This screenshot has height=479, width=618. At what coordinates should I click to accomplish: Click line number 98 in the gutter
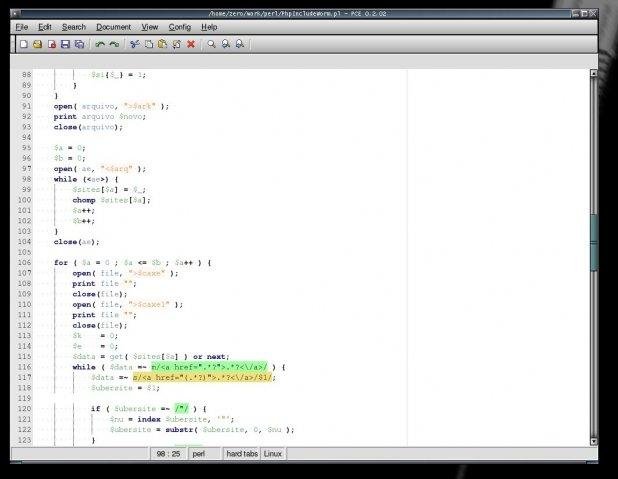point(26,179)
